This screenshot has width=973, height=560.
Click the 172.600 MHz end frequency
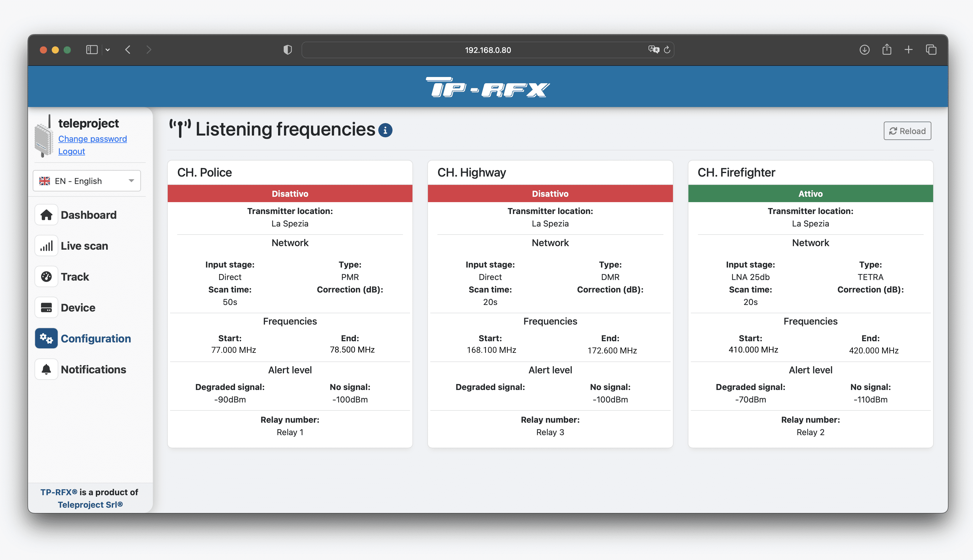(612, 350)
